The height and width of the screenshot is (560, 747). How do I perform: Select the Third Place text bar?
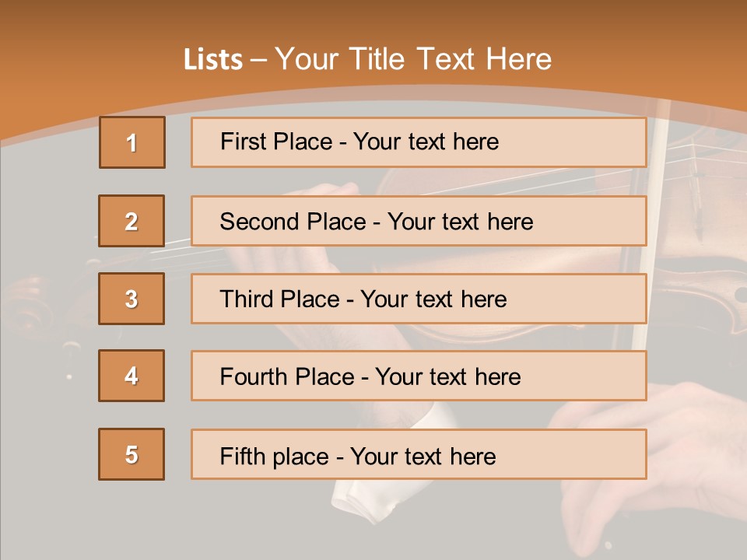tap(419, 299)
